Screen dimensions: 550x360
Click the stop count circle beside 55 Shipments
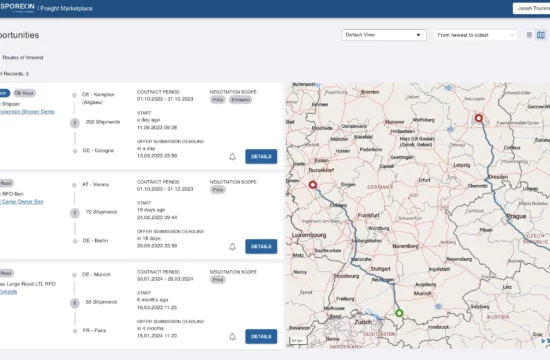click(x=75, y=303)
